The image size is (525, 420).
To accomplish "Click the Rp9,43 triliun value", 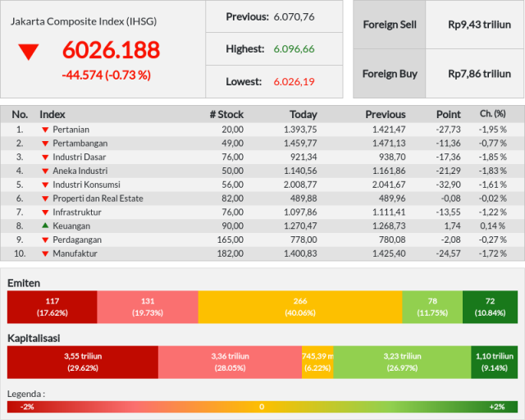I will 479,25.
